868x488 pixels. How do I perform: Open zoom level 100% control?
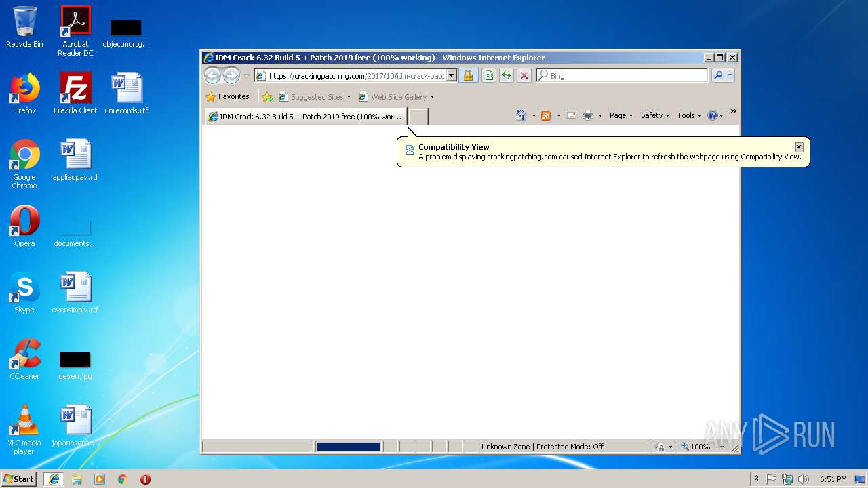[x=696, y=447]
